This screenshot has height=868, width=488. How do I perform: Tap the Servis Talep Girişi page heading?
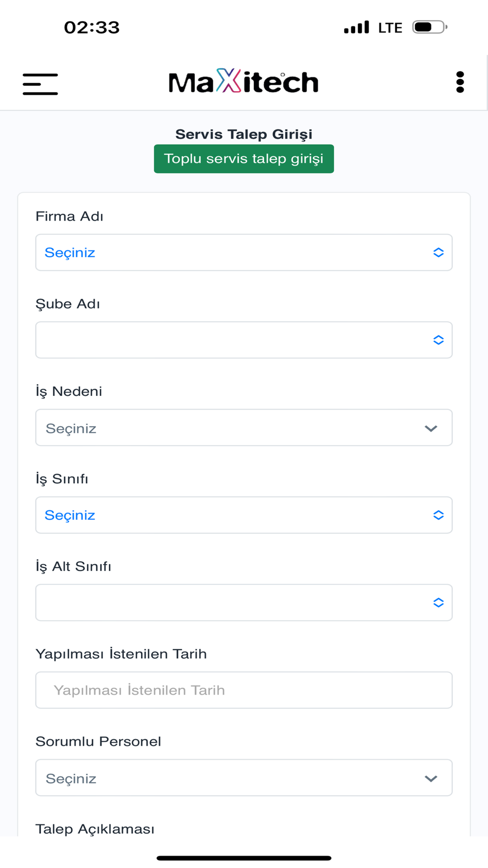[244, 134]
